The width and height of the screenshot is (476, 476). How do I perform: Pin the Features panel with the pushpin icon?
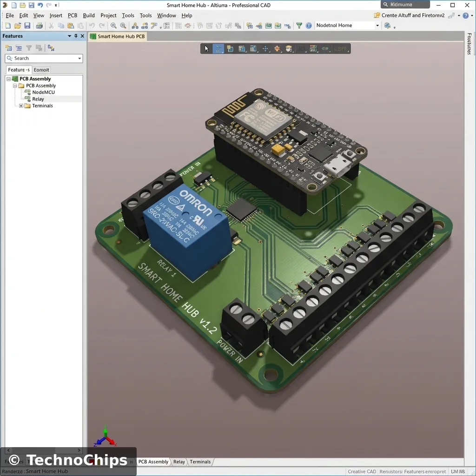[x=75, y=36]
